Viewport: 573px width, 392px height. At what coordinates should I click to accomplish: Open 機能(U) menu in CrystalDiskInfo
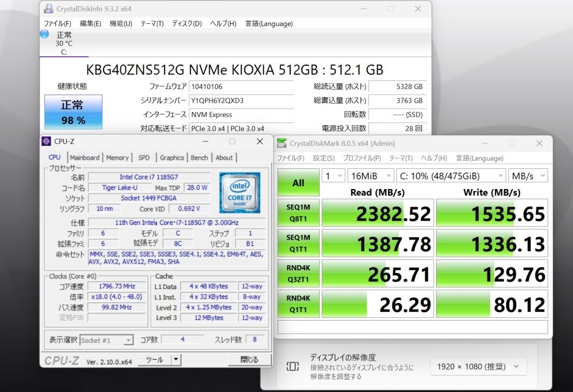pos(121,24)
